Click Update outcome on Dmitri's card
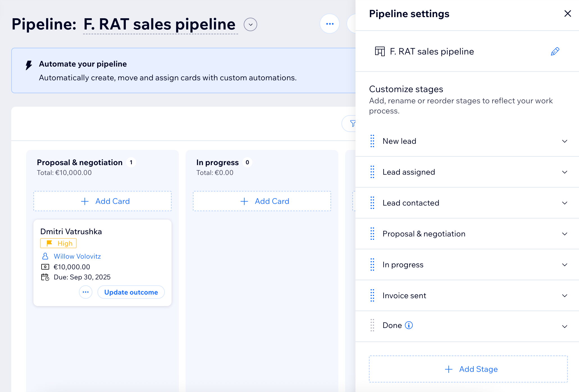This screenshot has height=392, width=579. (131, 292)
